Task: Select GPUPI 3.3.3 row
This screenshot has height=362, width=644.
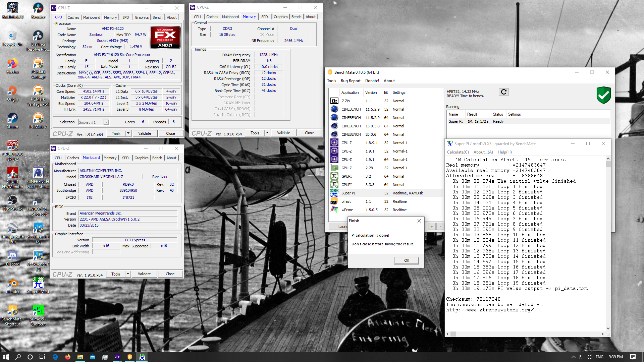Action: pyautogui.click(x=386, y=185)
